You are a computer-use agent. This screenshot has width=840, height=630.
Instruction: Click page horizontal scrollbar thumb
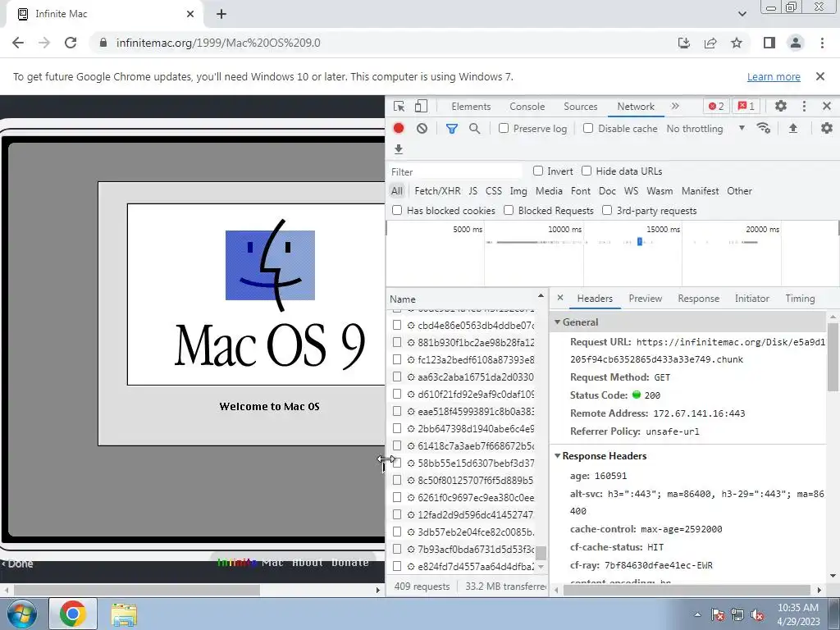(x=137, y=590)
